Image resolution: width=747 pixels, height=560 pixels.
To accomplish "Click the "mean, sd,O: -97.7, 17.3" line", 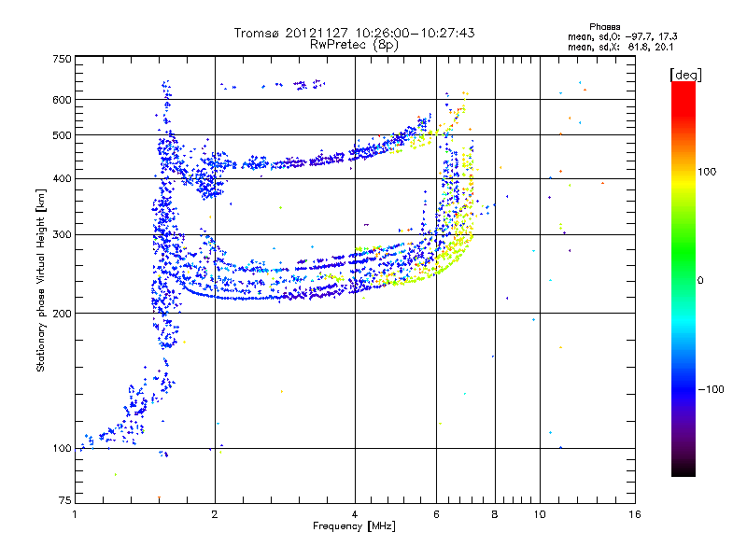I will pos(622,36).
